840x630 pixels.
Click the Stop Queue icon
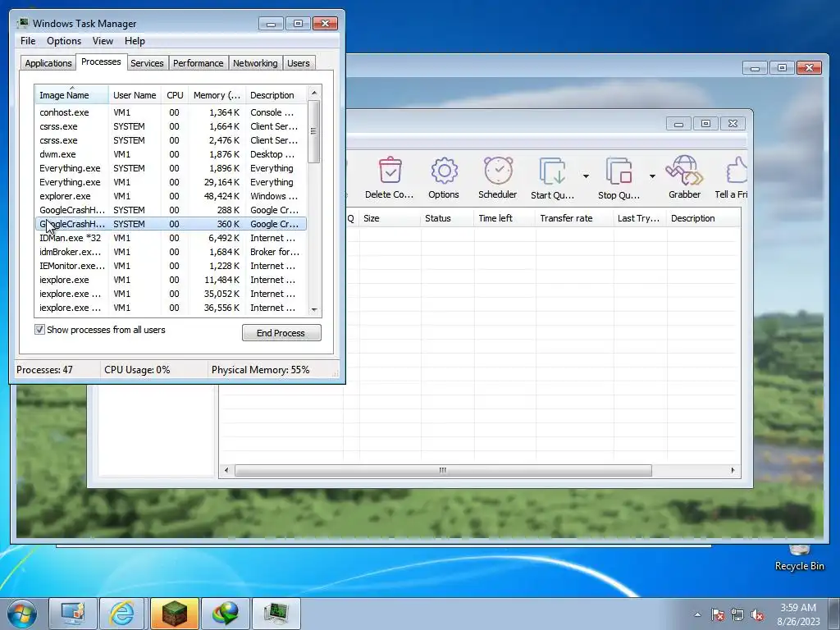point(619,171)
